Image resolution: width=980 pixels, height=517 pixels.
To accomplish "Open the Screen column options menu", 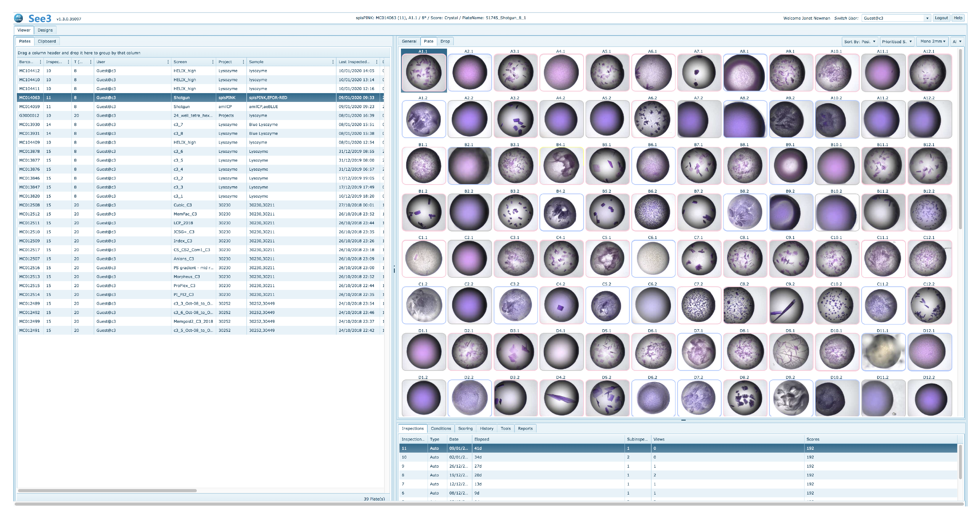I will pyautogui.click(x=213, y=62).
